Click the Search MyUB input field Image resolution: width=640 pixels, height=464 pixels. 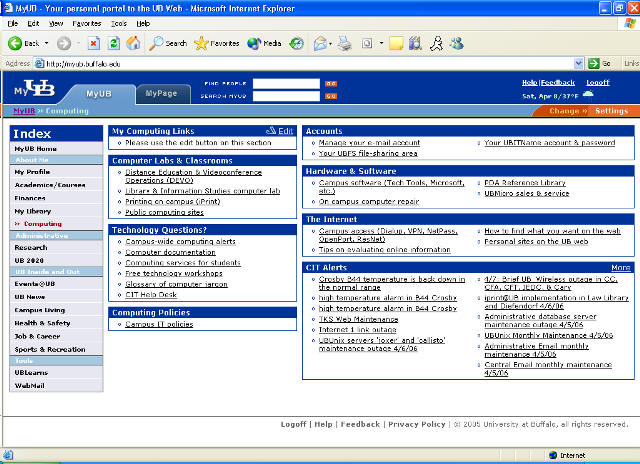(x=286, y=96)
